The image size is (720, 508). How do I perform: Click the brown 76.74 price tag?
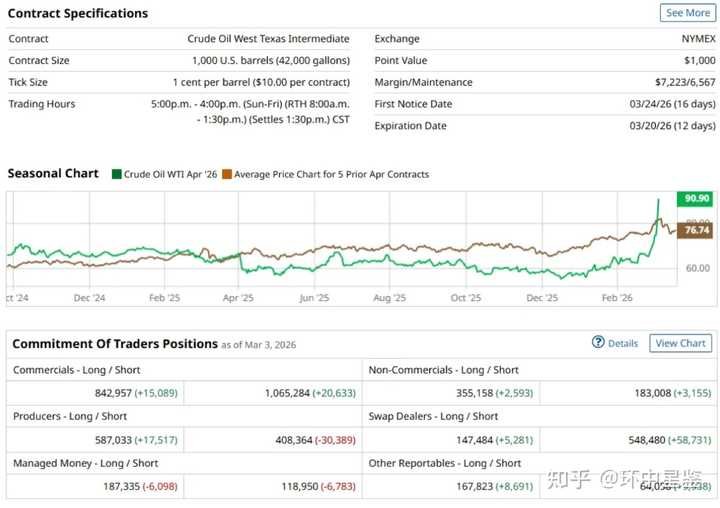tap(696, 230)
